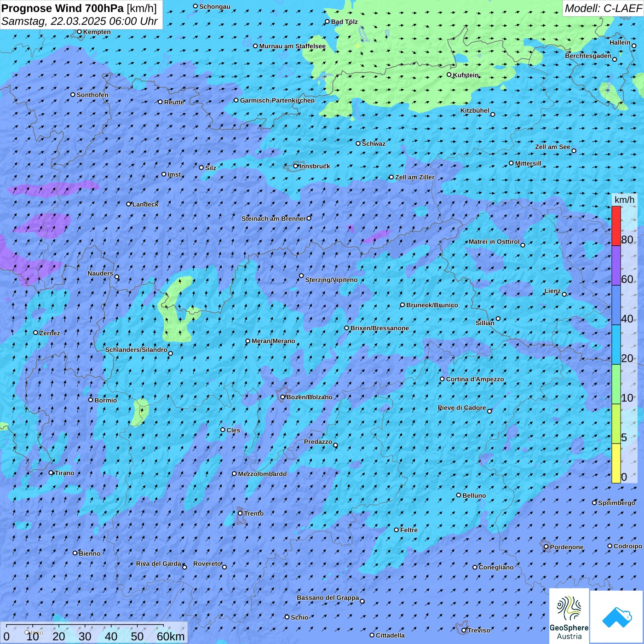Click the Sterzing/Vipiteno label
This screenshot has height=644, width=644.
[x=331, y=280]
